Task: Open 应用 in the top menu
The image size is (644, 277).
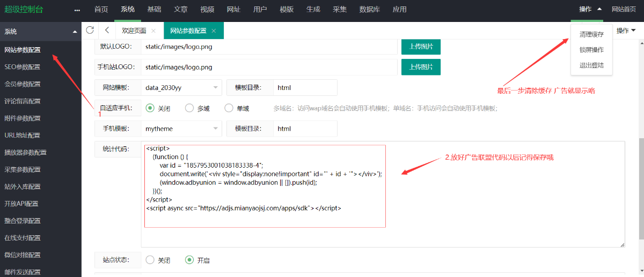Action: point(399,9)
